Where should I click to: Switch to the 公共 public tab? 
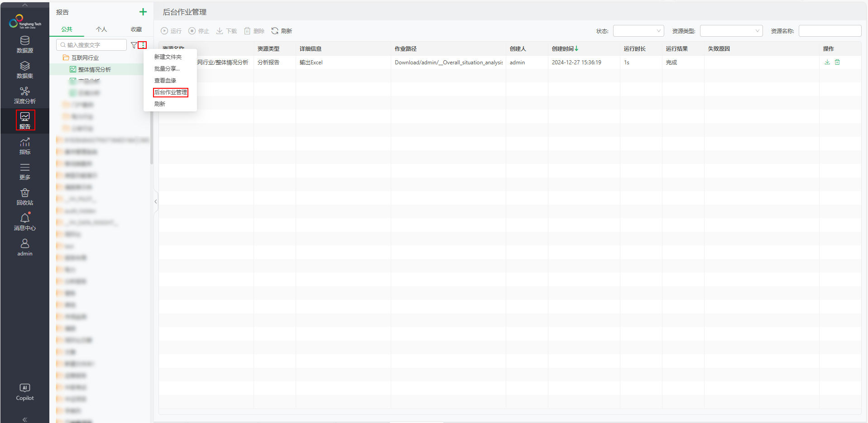coord(67,29)
